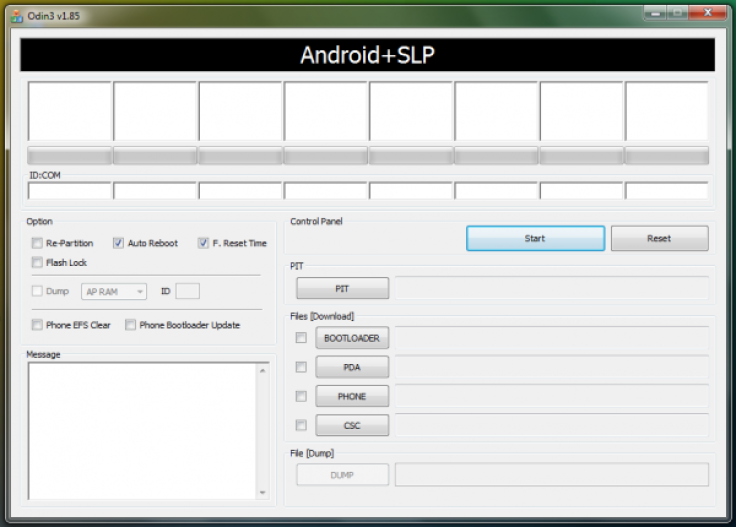Click the Odin3 application icon in title bar

[17, 16]
